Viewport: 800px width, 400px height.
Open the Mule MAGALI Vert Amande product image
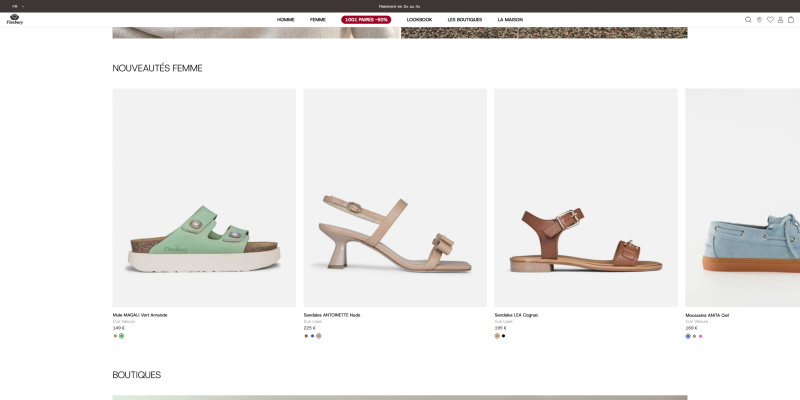[x=204, y=197]
